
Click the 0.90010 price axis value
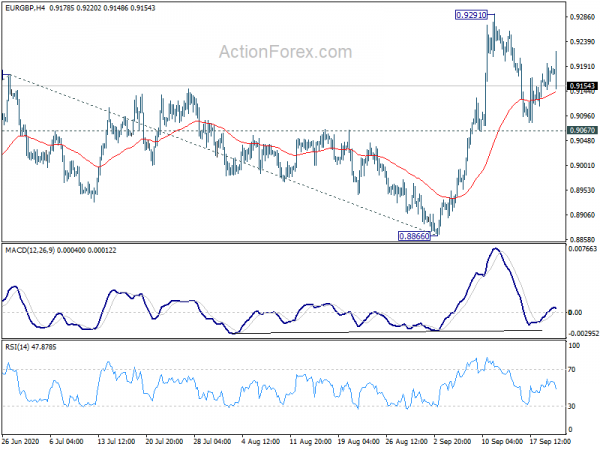click(x=582, y=165)
